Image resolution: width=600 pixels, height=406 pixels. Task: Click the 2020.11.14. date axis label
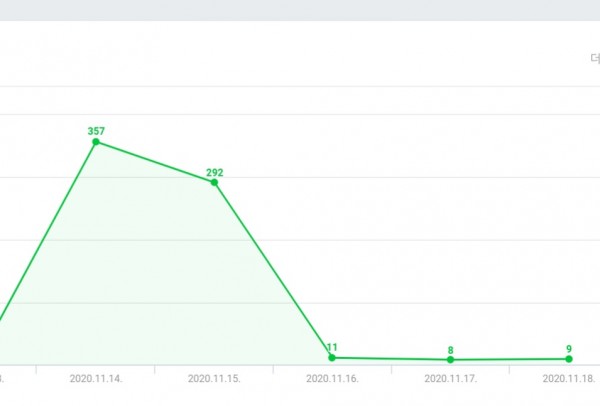point(96,379)
